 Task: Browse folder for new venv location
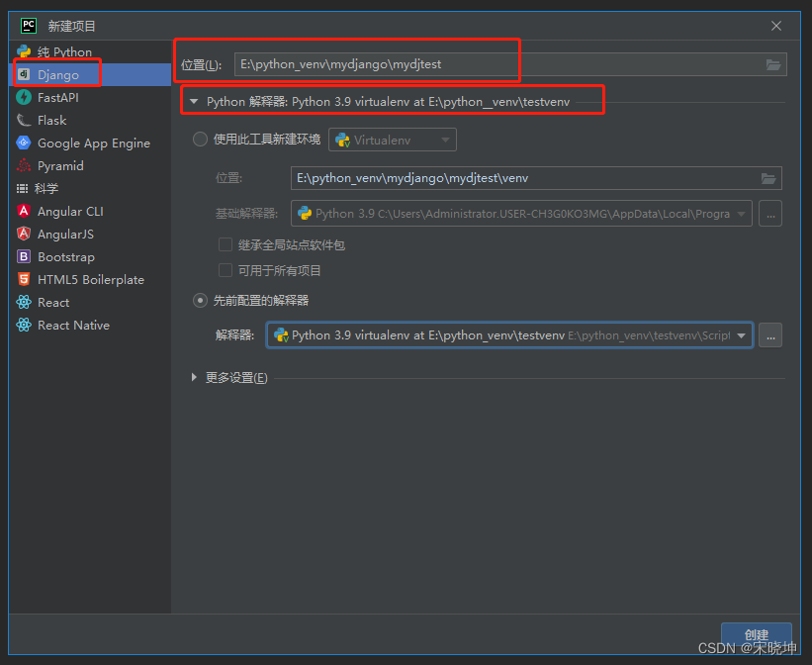(768, 178)
